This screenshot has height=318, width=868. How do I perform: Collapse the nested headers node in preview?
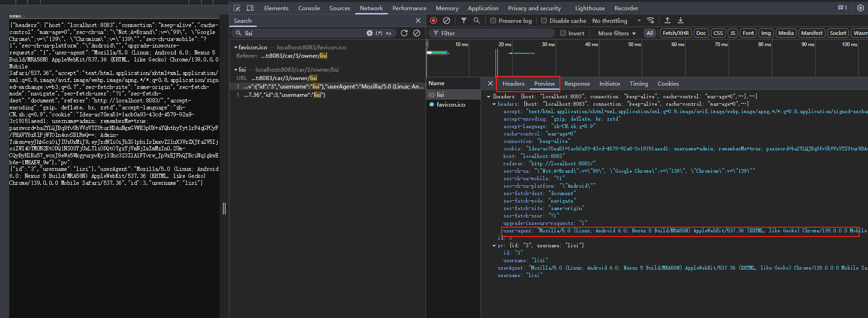tap(494, 104)
